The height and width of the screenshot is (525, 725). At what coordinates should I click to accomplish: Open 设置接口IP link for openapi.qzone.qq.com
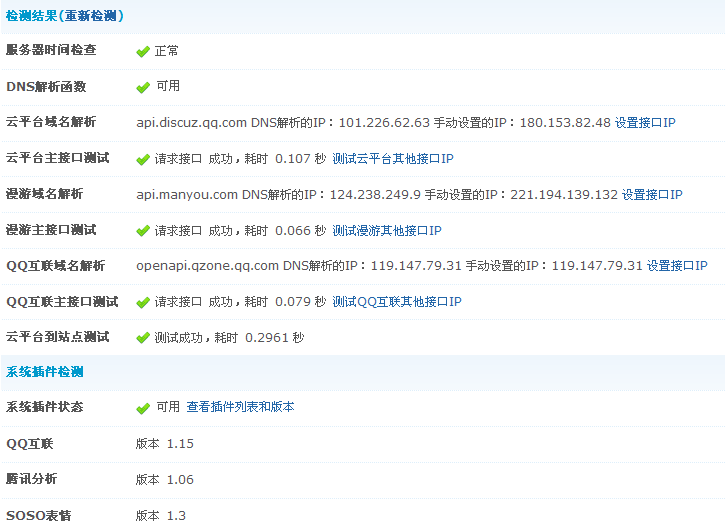(x=677, y=266)
